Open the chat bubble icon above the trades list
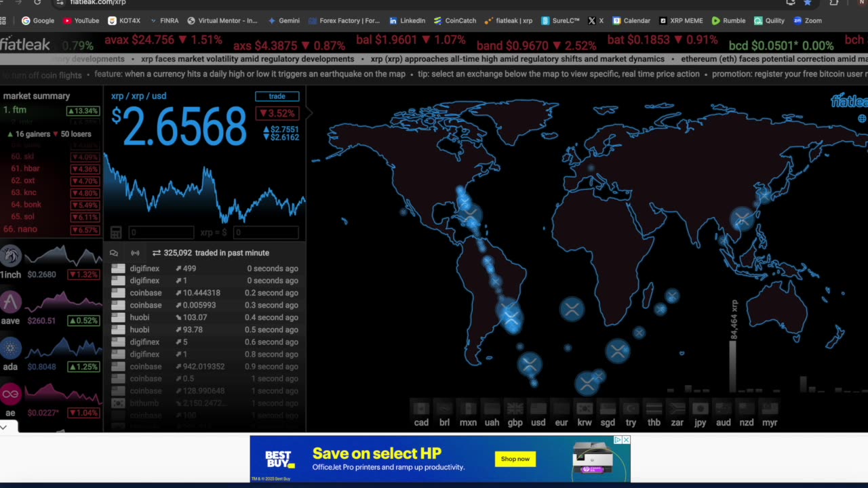The image size is (868, 488). click(x=114, y=253)
